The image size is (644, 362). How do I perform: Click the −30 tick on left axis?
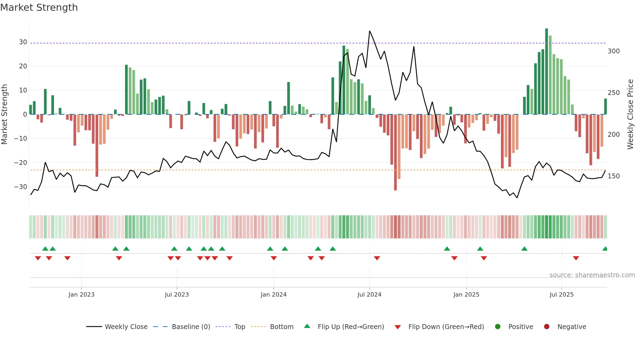tap(21, 187)
